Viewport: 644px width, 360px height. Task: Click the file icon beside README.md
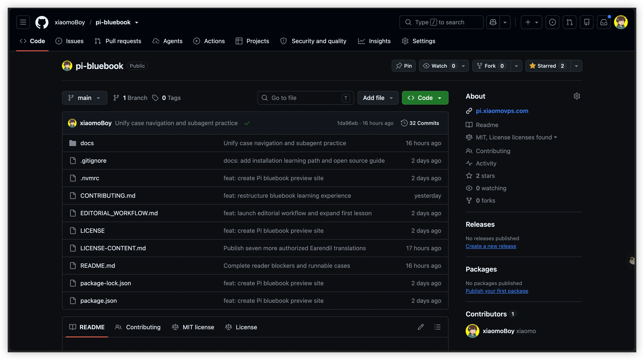click(x=73, y=266)
